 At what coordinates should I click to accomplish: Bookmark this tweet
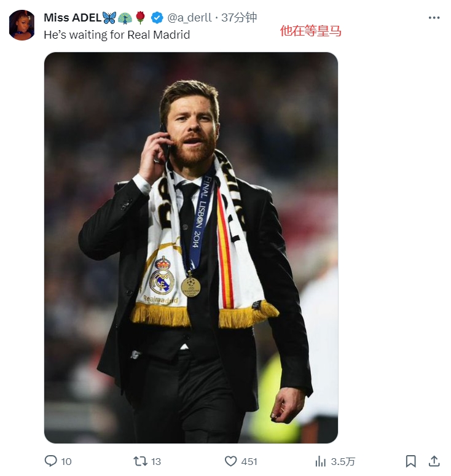click(x=411, y=461)
